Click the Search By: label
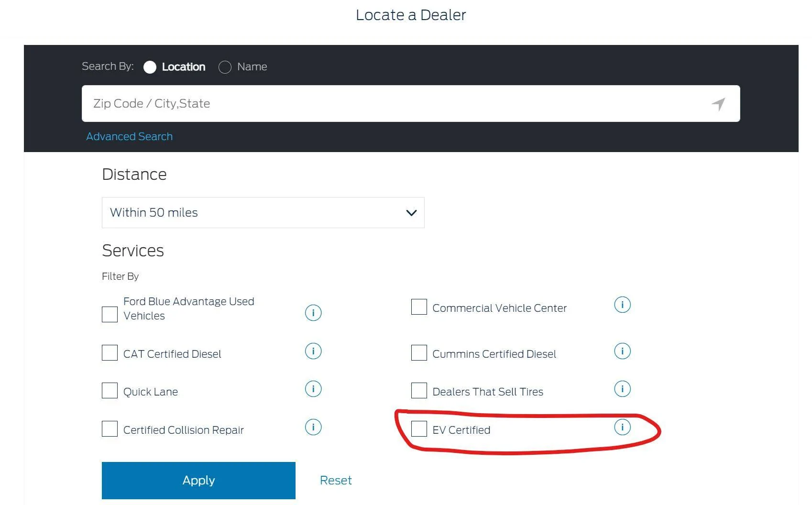 pos(108,66)
